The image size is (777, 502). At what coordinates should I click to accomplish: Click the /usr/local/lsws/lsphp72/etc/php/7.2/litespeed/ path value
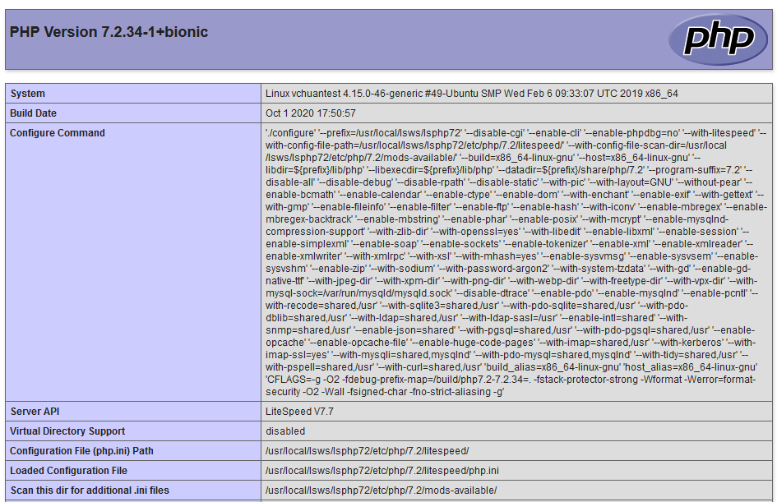click(x=367, y=451)
